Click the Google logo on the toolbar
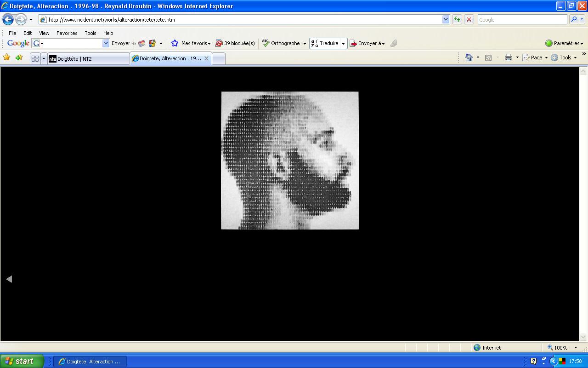 coord(18,43)
